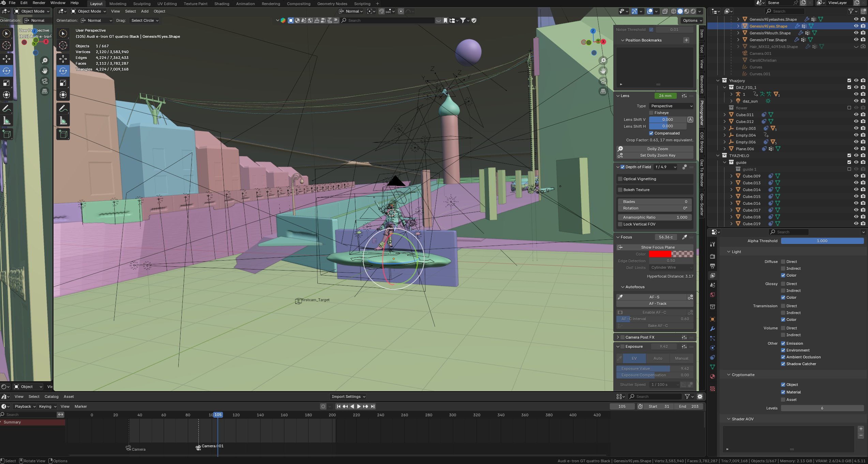Uncheck Ambient Occlusion pass checkbox

(x=783, y=357)
